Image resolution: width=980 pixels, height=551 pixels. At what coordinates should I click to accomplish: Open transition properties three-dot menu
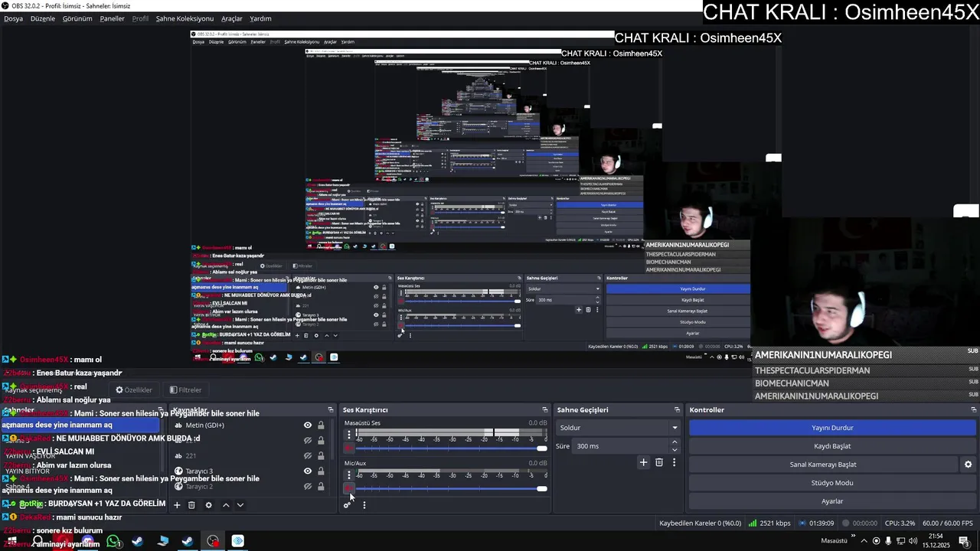(x=674, y=462)
